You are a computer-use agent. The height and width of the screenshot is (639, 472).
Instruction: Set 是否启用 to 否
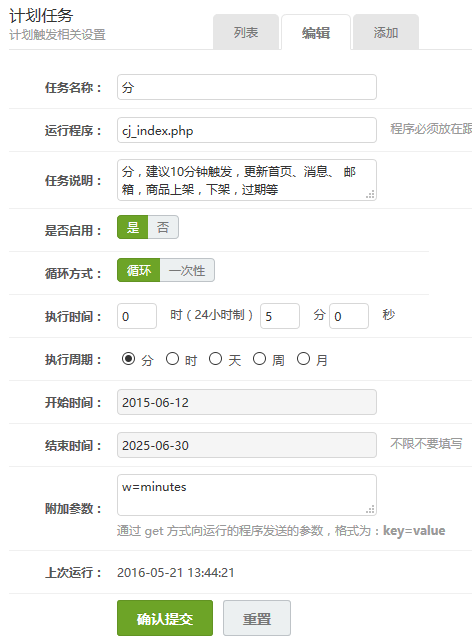coord(163,227)
